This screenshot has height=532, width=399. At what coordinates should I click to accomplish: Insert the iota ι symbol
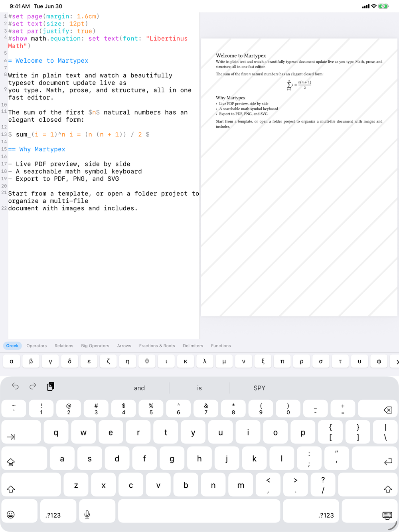tap(166, 361)
